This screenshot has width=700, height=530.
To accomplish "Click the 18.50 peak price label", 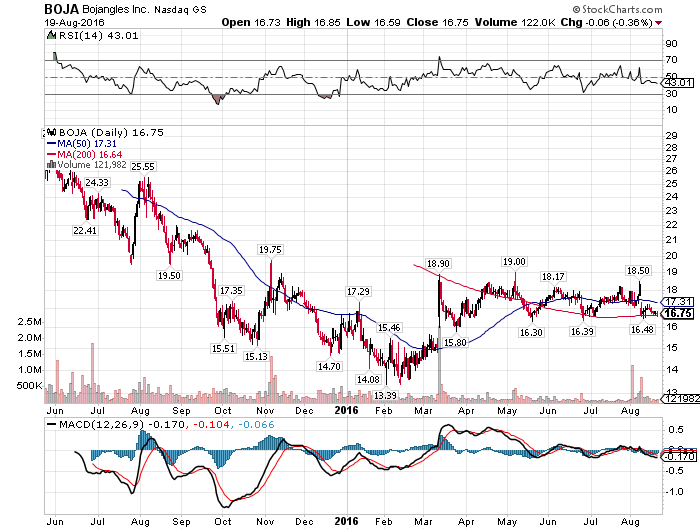I will click(638, 271).
